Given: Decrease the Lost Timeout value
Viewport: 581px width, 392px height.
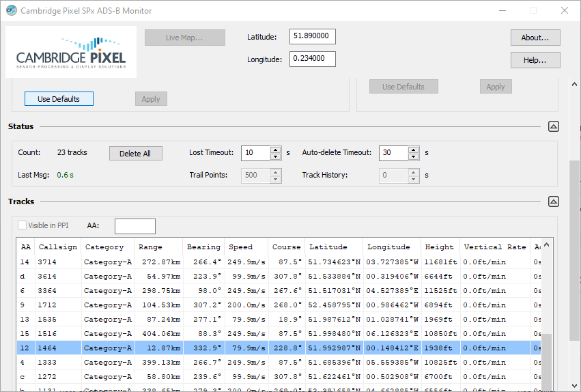Looking at the screenshot, I should pyautogui.click(x=276, y=156).
